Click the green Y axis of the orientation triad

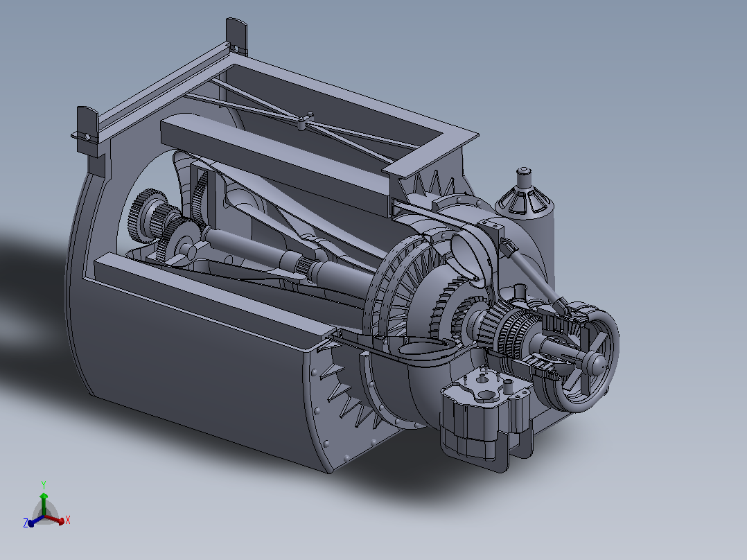pos(44,504)
